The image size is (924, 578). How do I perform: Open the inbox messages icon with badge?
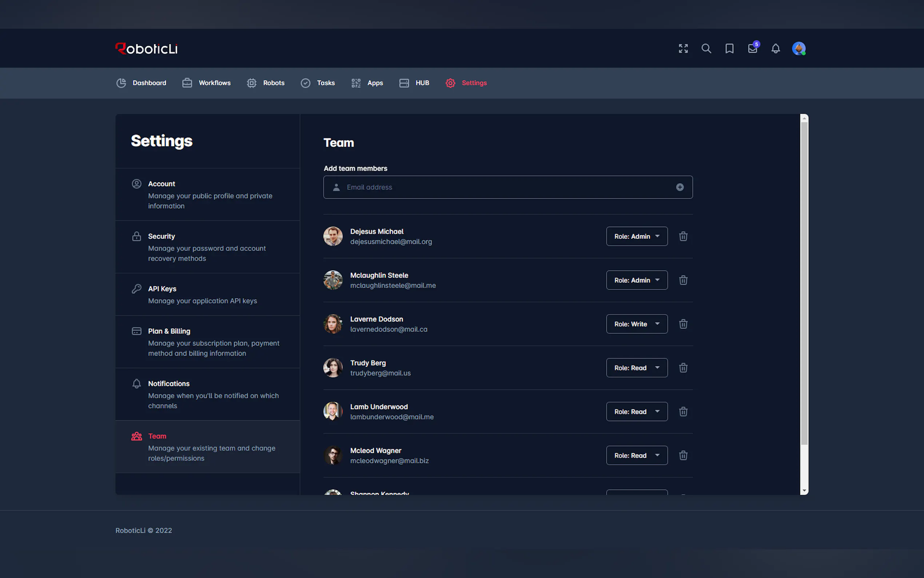tap(753, 48)
